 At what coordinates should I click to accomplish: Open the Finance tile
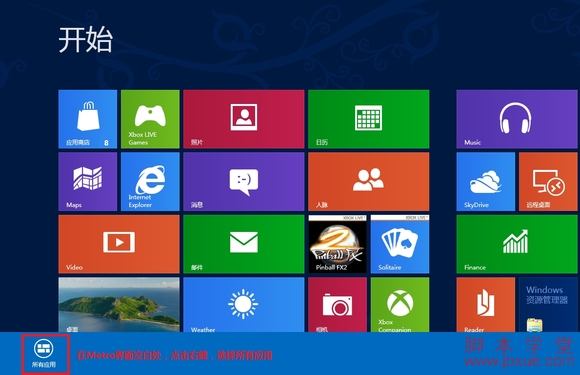[x=517, y=244]
